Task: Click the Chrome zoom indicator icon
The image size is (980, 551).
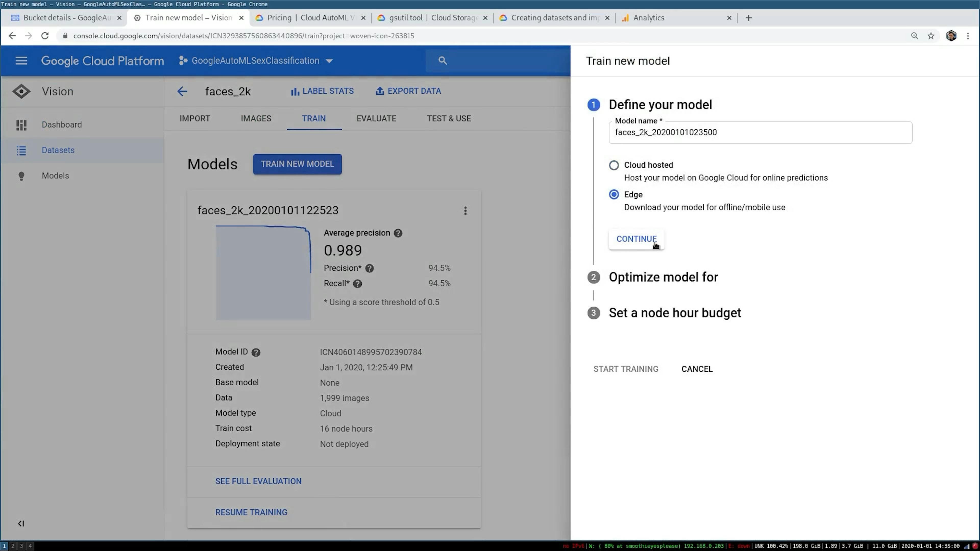Action: coord(914,36)
